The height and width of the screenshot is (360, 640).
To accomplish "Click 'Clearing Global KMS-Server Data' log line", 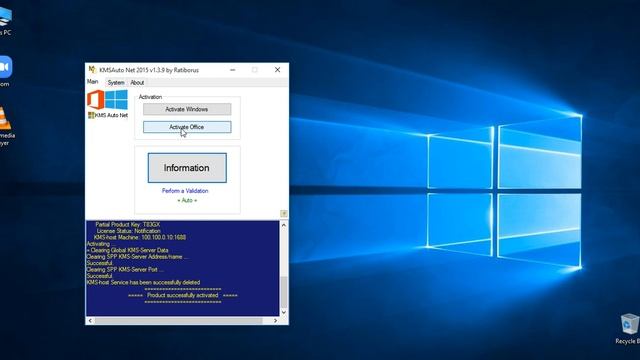I will click(x=127, y=250).
